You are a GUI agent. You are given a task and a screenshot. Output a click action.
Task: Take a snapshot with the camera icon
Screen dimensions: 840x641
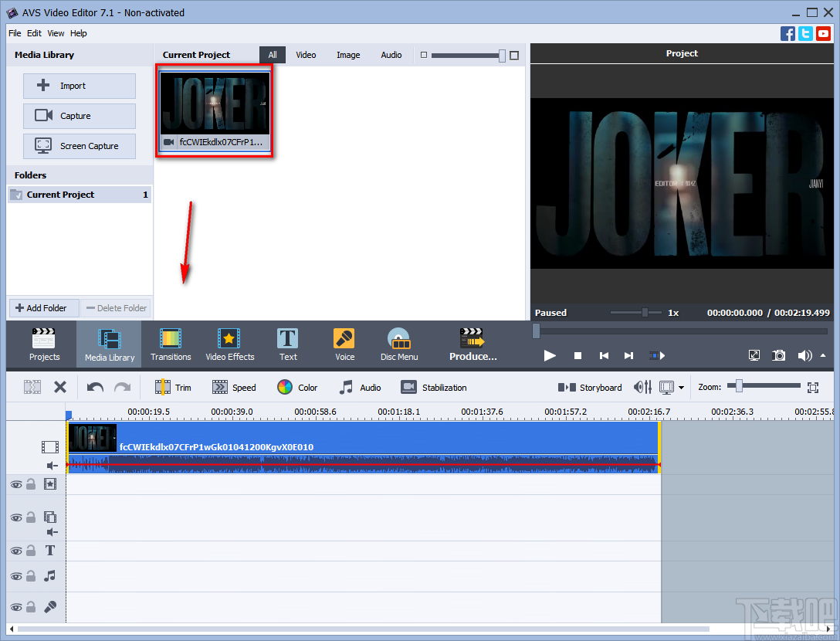coord(778,355)
